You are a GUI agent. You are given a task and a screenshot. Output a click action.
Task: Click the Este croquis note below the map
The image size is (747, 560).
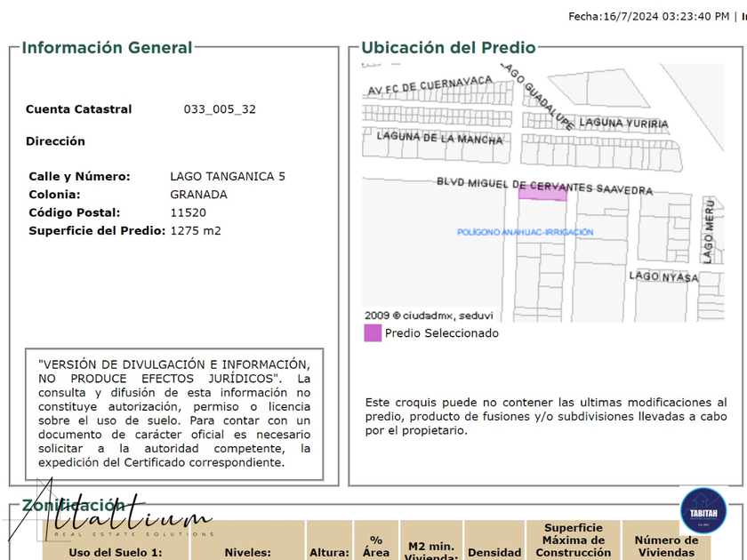pos(546,417)
